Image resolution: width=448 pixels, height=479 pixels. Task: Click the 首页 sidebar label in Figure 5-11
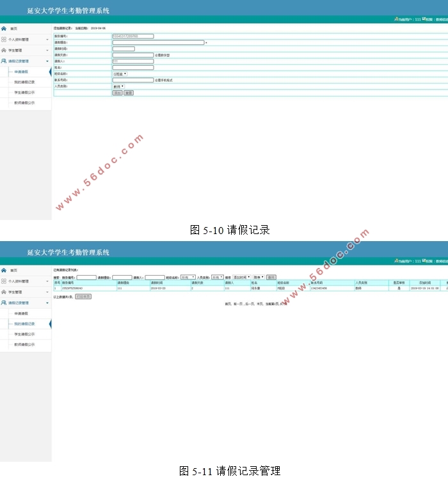click(x=14, y=271)
